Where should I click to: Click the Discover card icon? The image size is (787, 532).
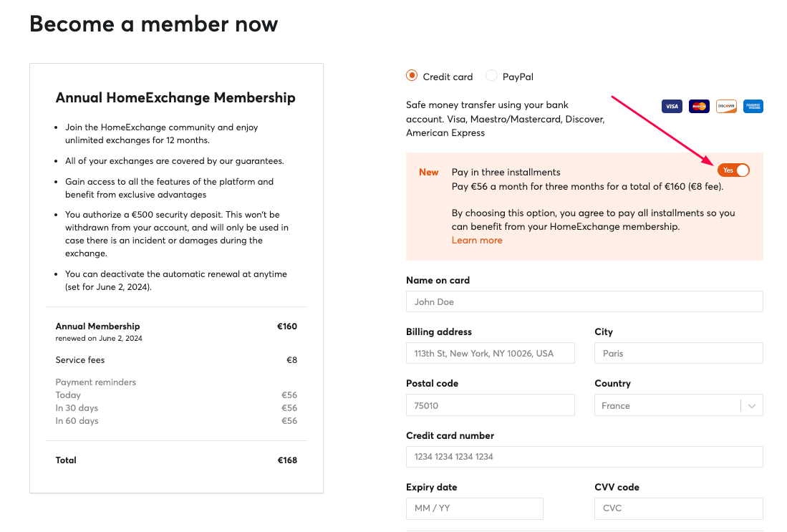(x=725, y=107)
